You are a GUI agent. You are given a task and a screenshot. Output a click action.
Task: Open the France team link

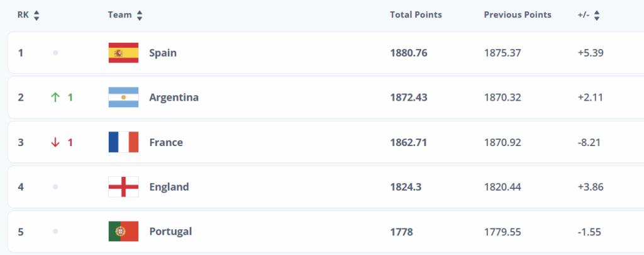coord(166,142)
